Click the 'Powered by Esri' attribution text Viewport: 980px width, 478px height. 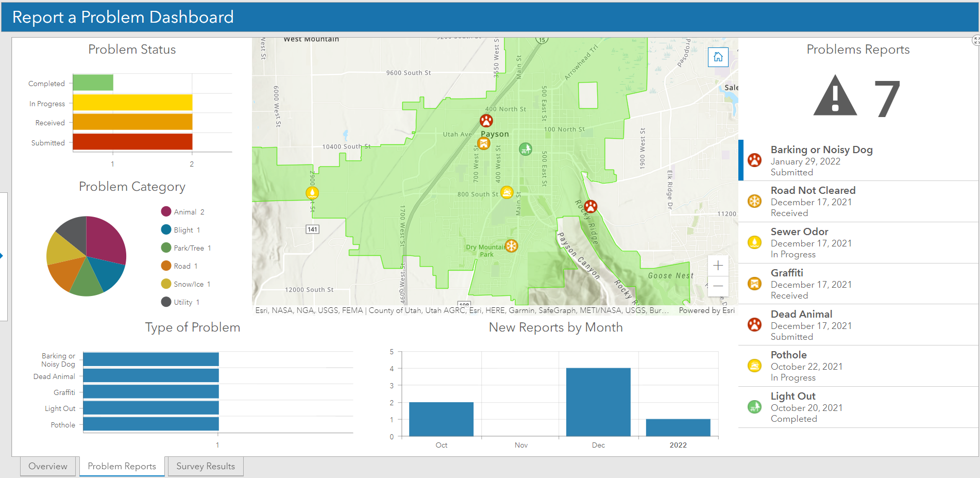click(707, 310)
